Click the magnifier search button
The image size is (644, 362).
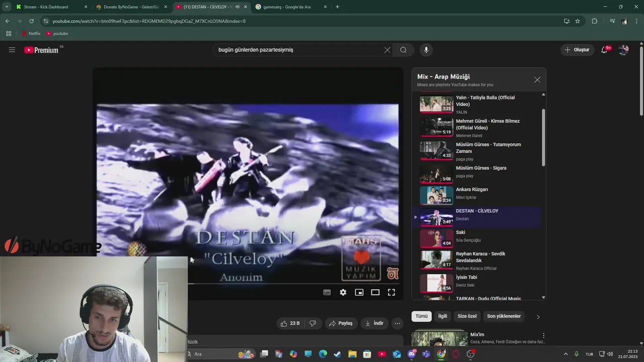click(x=404, y=50)
